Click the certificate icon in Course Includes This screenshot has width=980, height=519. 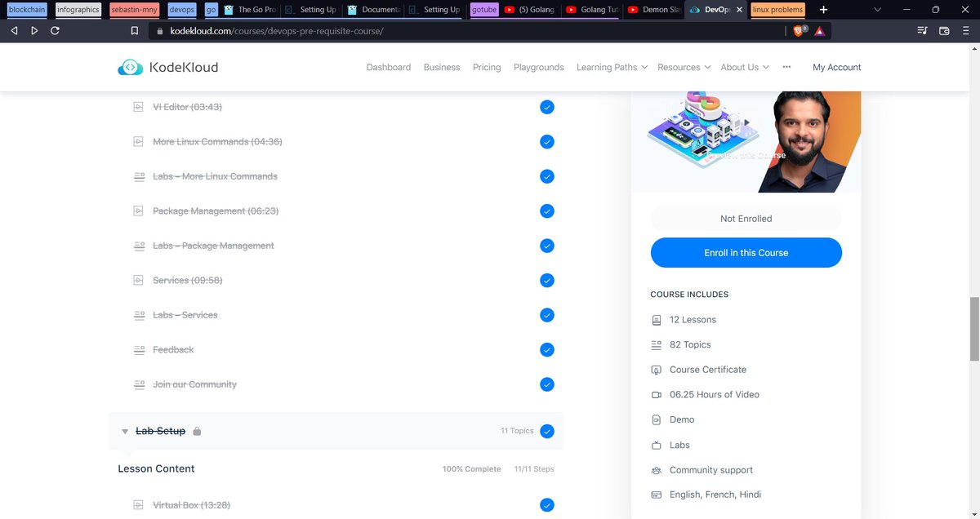click(656, 370)
